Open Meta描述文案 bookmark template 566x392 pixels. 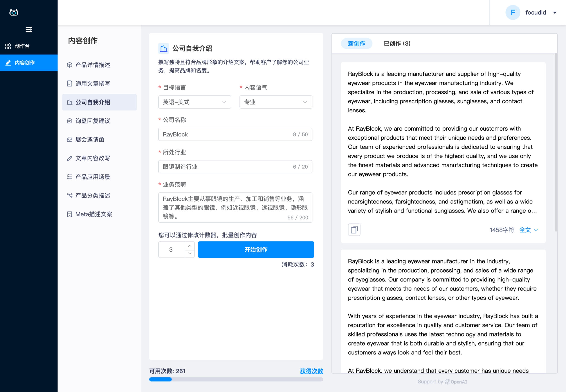93,214
